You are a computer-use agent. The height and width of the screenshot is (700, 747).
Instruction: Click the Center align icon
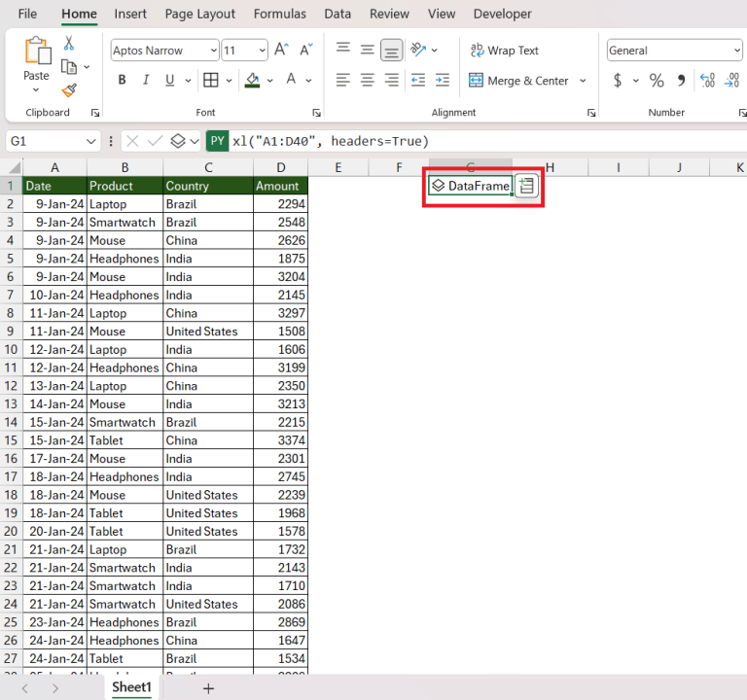[x=368, y=81]
